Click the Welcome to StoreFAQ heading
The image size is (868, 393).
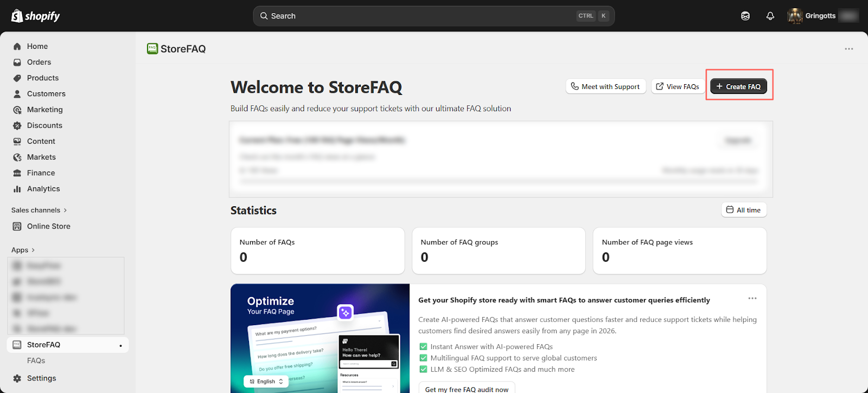[x=316, y=87]
